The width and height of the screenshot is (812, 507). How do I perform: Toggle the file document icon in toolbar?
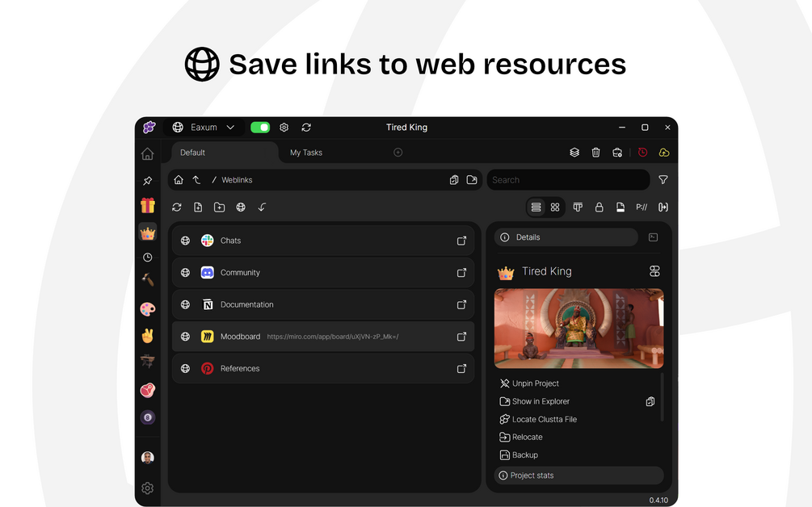[x=621, y=207]
